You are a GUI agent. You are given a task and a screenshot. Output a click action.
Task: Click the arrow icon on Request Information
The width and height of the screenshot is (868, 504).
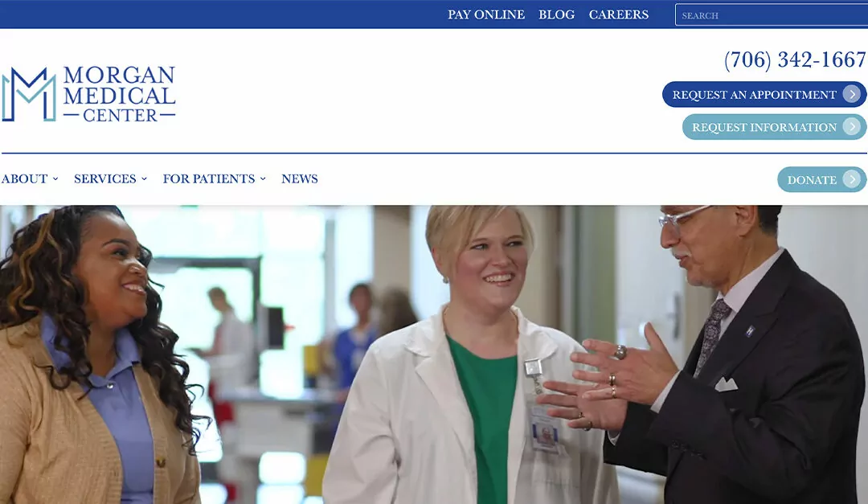coord(853,127)
